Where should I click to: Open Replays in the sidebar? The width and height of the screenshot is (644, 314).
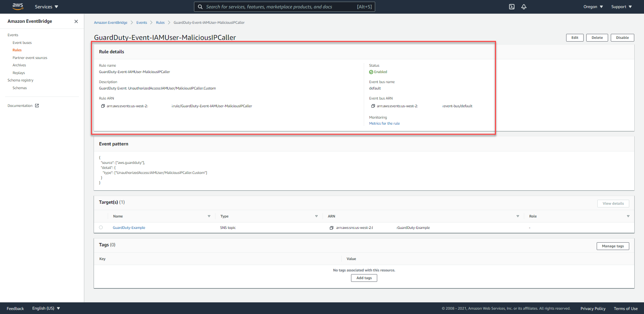(19, 73)
